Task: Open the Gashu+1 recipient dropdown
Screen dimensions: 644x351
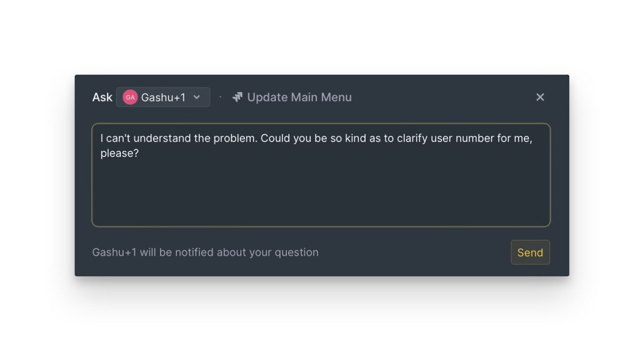Action: click(x=163, y=97)
